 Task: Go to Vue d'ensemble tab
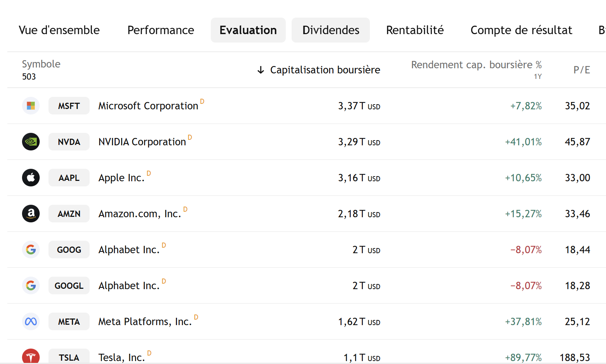[x=59, y=30]
